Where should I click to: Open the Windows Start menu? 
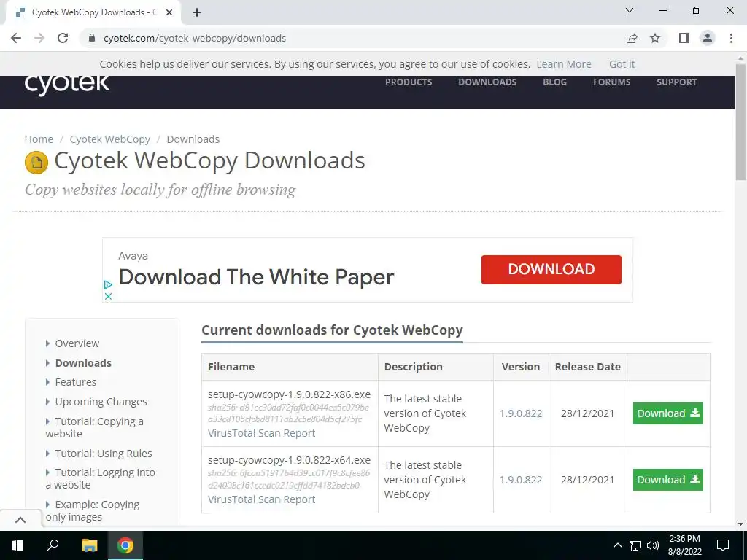point(18,545)
